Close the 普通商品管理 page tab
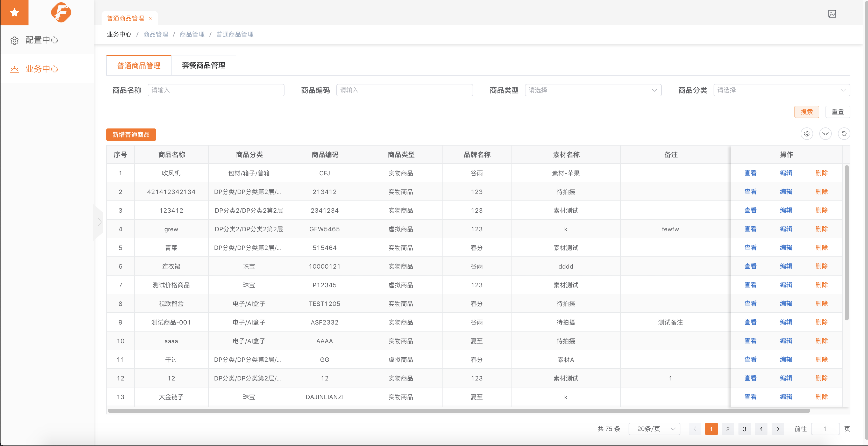868x446 pixels. tap(150, 19)
